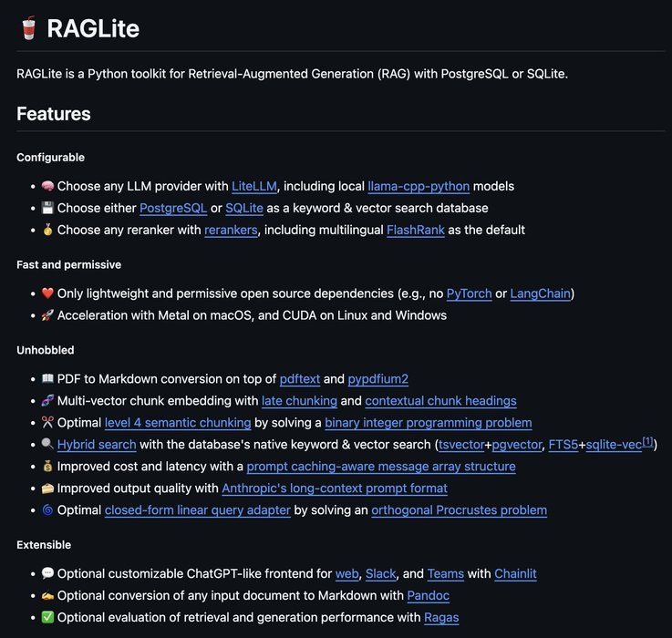672x638 pixels.
Task: Click the contextual chunk headings link
Action: [x=440, y=400]
